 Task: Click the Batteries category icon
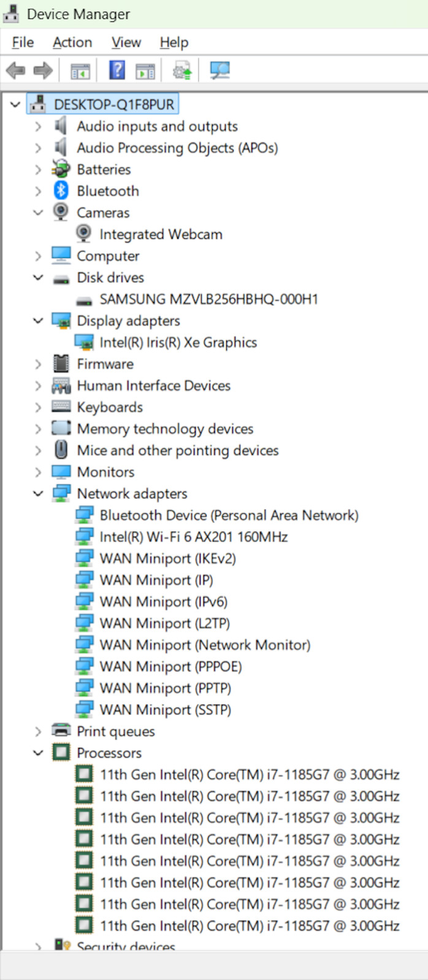pos(61,169)
